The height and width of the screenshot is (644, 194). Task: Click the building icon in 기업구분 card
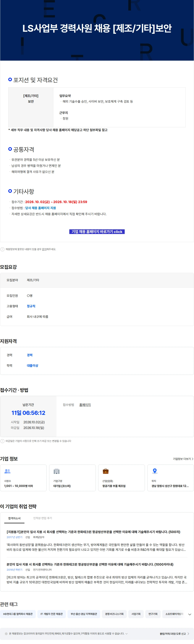pyautogui.click(x=57, y=471)
